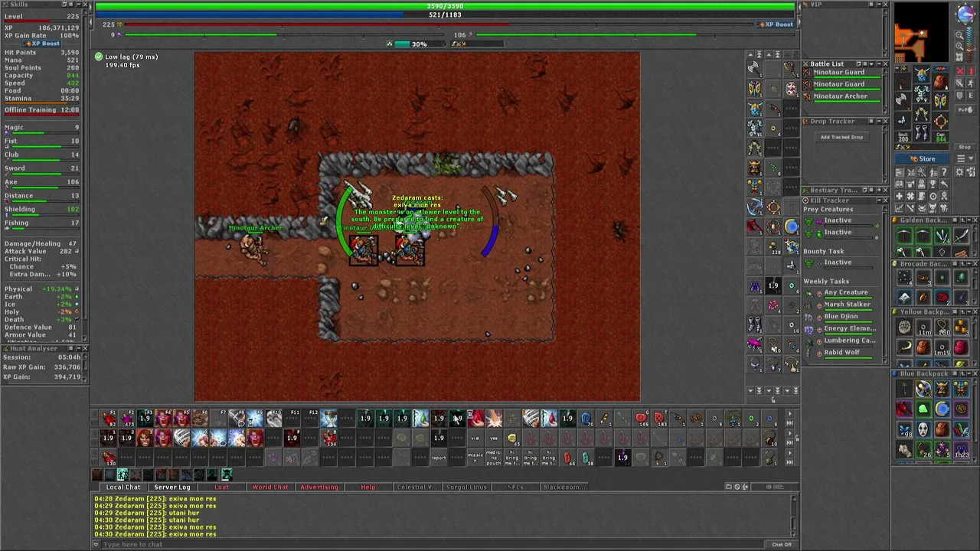Enable balanced fight mode
This screenshot has height=551, width=980.
tap(959, 83)
